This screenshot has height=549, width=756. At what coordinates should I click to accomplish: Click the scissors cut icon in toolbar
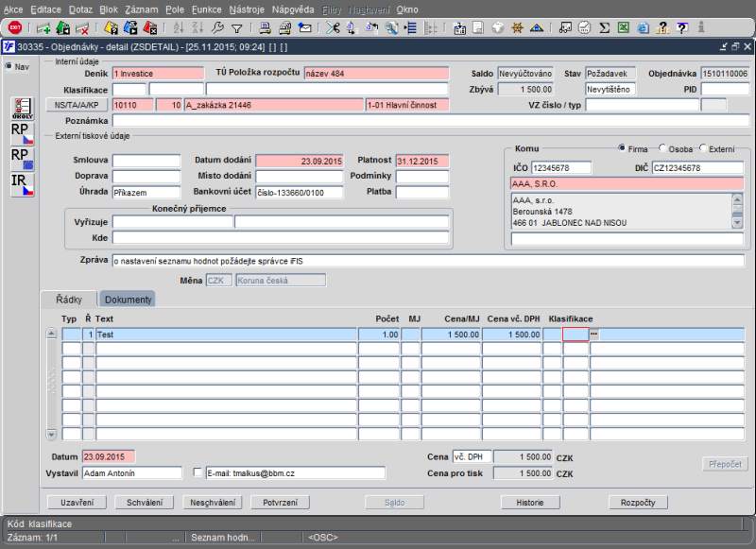pyautogui.click(x=333, y=27)
